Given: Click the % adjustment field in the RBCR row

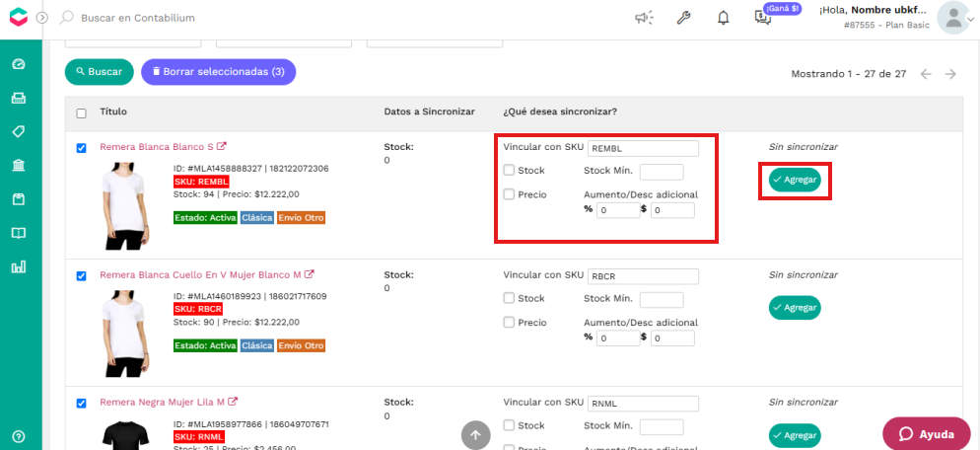Looking at the screenshot, I should click(618, 338).
